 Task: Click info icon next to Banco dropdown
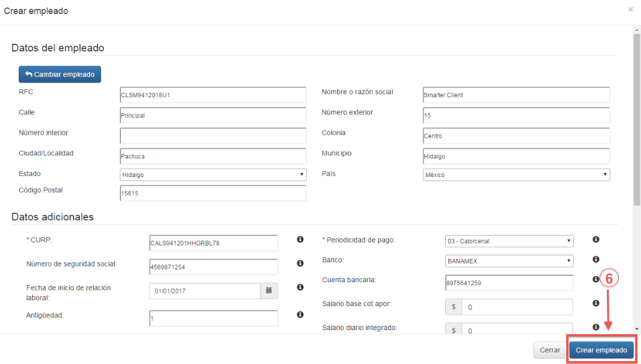pyautogui.click(x=595, y=259)
